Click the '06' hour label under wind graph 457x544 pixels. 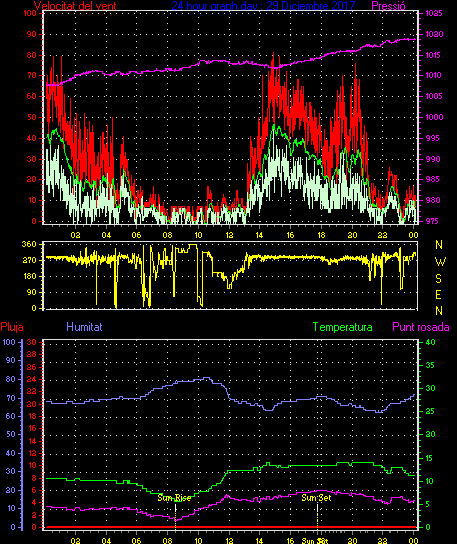(x=136, y=235)
